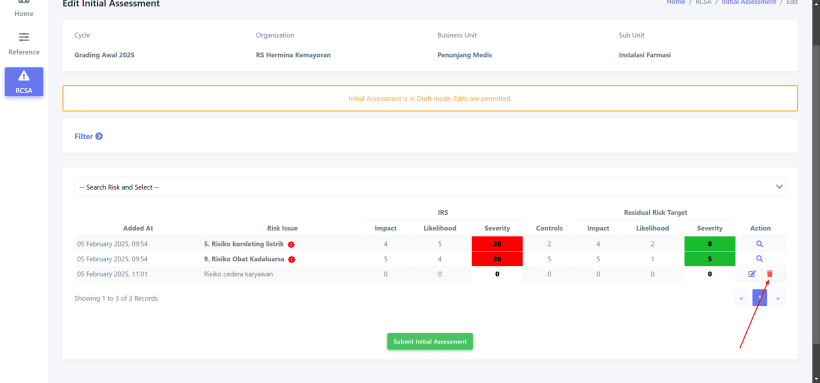Click red alert icon beside Risiko korsleting listrik
The width and height of the screenshot is (820, 383).
pos(291,244)
